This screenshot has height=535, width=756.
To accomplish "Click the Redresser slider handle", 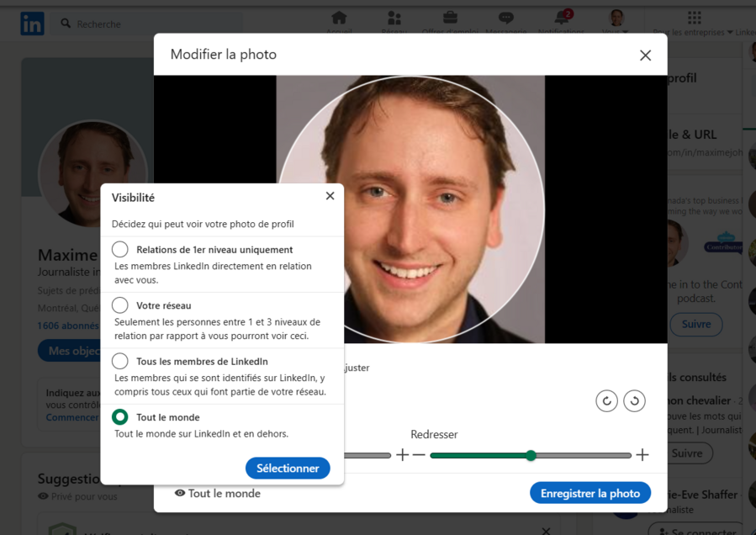I will [x=531, y=455].
